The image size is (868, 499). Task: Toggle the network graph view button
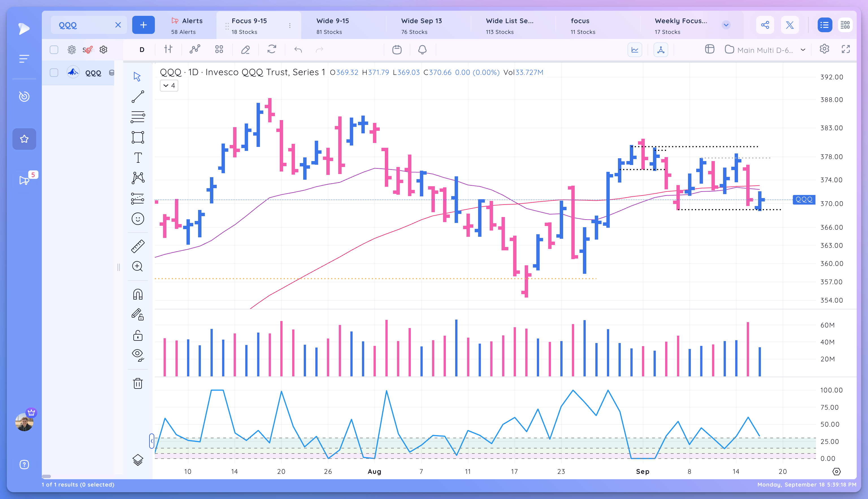(x=661, y=50)
